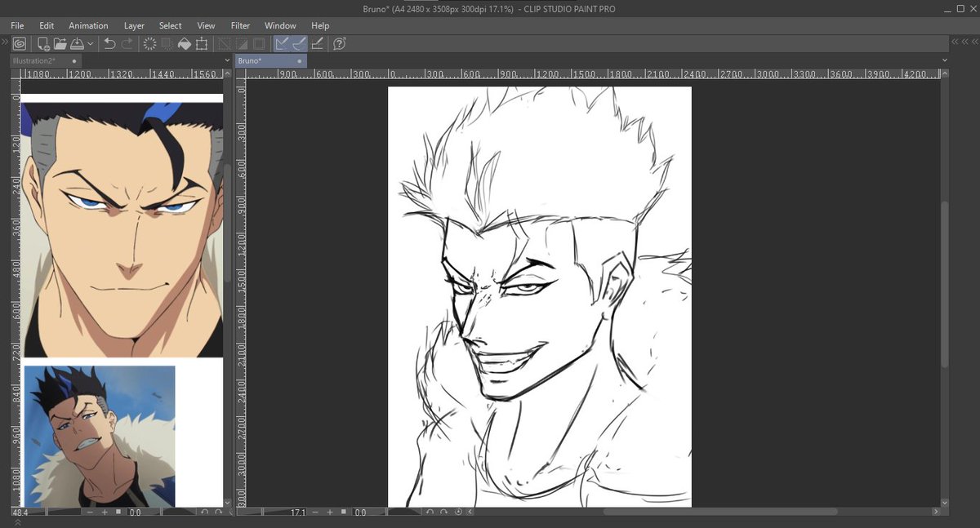
Task: Expand the left palette dock arrows
Action: (x=4, y=42)
